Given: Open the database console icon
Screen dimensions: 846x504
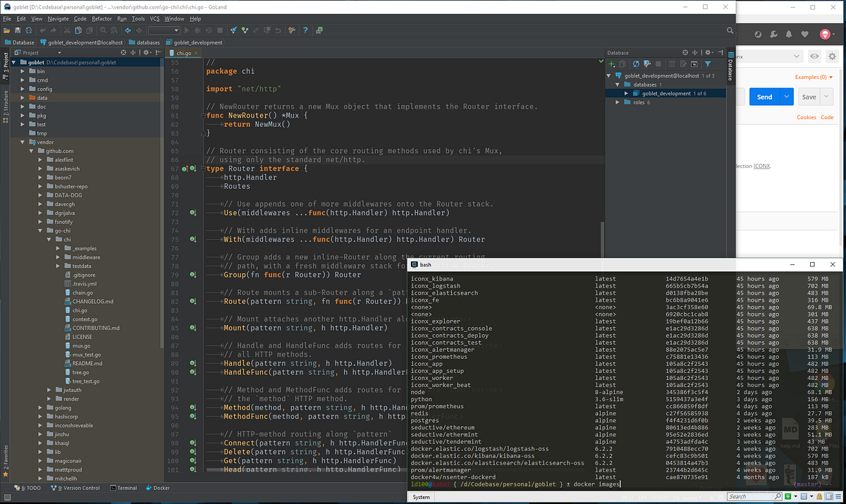Looking at the screenshot, I should pos(695,63).
